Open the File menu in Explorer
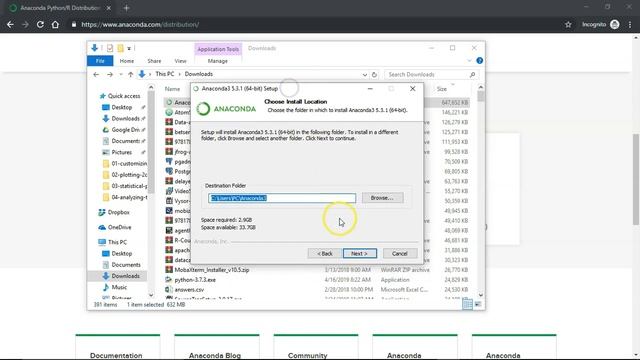Screen dimensions: 640x360 (100, 61)
